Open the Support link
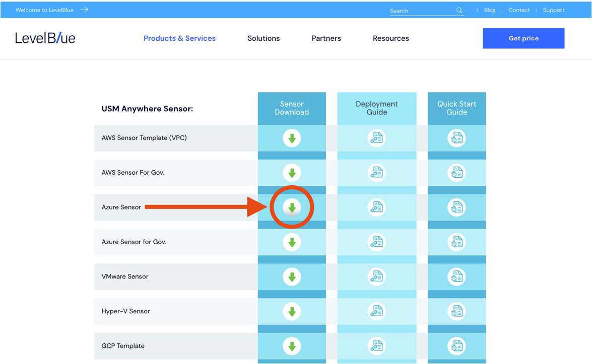The height and width of the screenshot is (364, 592). click(x=553, y=10)
